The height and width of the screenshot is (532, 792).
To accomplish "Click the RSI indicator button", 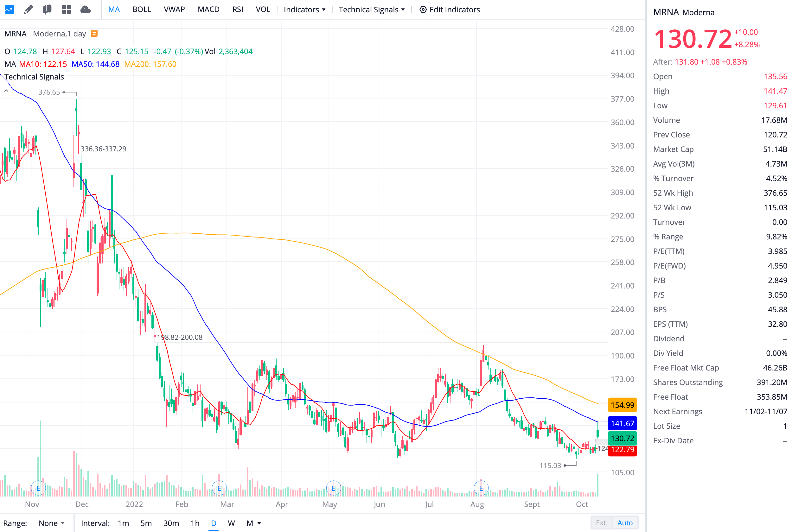I will [238, 9].
